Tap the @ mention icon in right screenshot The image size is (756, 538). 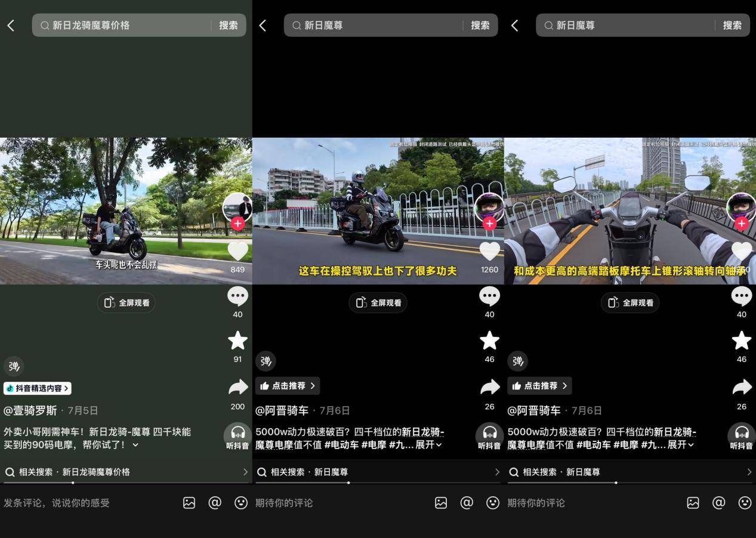(718, 503)
